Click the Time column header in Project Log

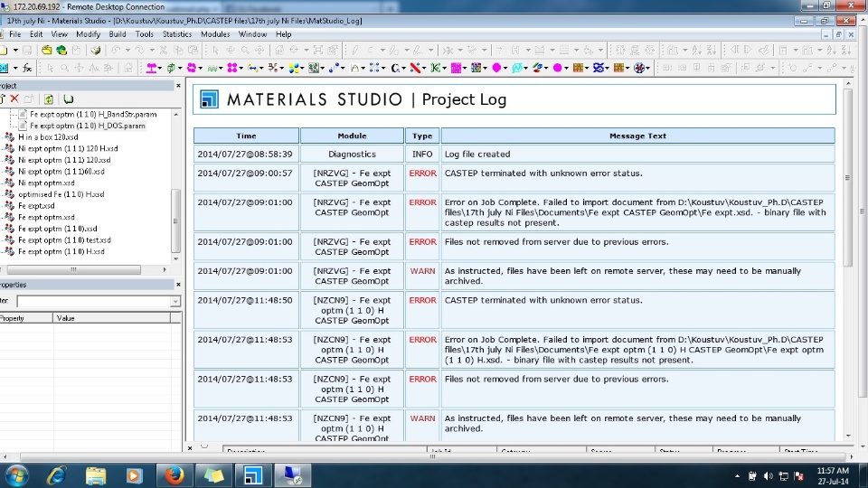(x=246, y=136)
